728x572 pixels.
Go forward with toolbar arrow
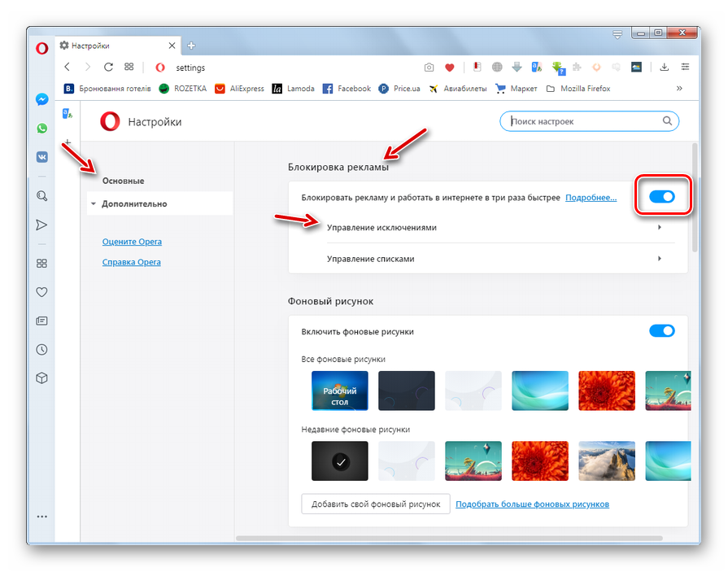pos(88,67)
